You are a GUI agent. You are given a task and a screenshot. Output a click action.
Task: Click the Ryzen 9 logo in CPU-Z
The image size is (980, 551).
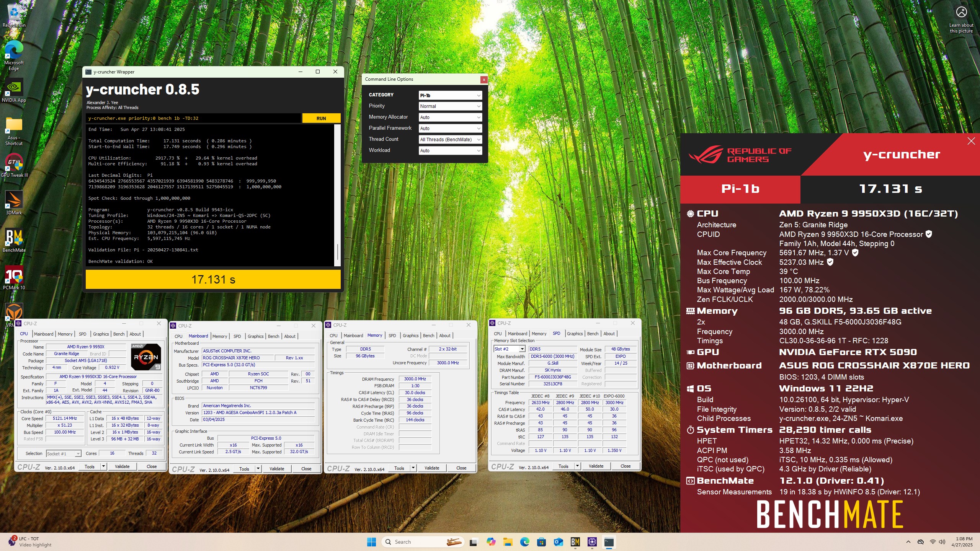[x=146, y=357]
